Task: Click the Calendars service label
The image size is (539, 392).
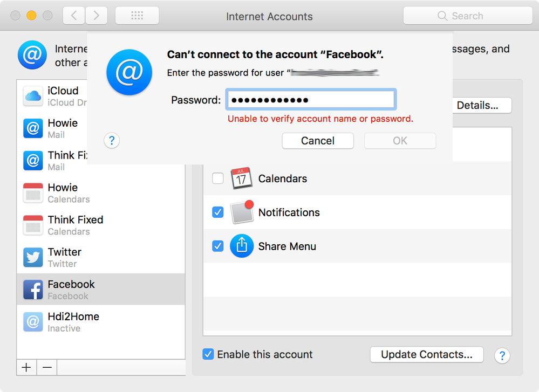Action: pyautogui.click(x=283, y=178)
